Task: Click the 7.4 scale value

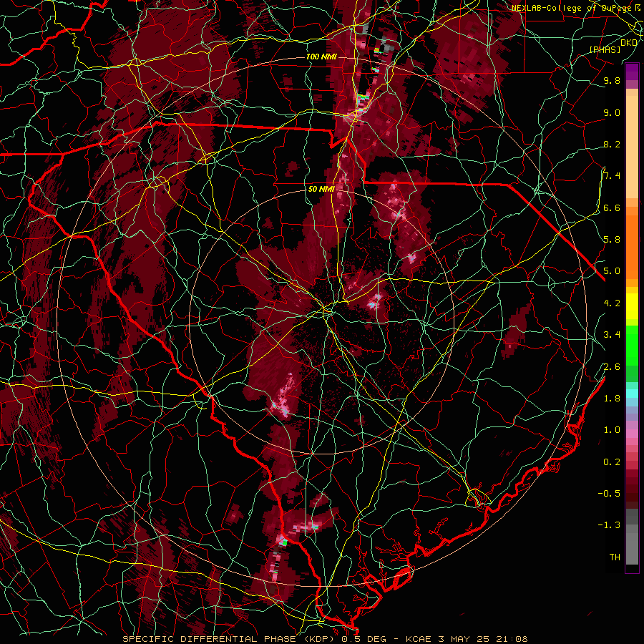Action: (x=612, y=176)
